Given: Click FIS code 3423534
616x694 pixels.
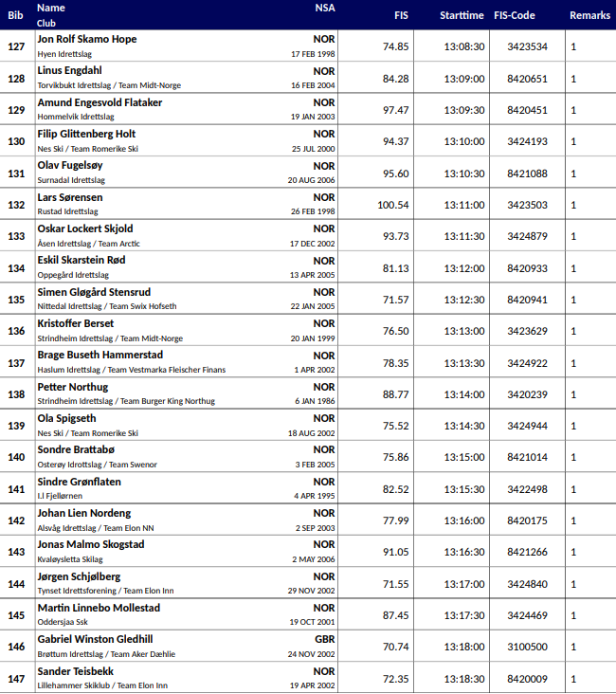Looking at the screenshot, I should (527, 46).
